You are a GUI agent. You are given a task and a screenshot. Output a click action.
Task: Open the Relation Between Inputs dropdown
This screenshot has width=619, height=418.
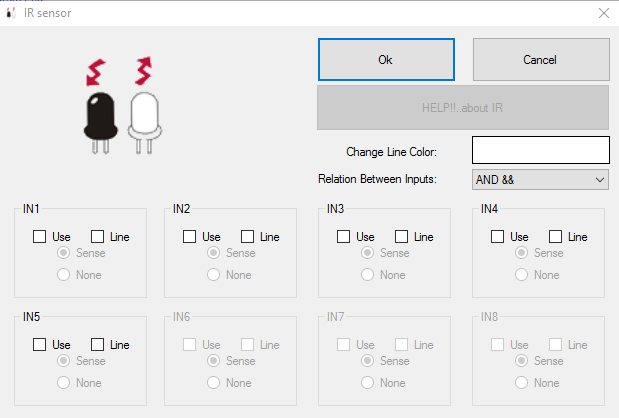[540, 180]
